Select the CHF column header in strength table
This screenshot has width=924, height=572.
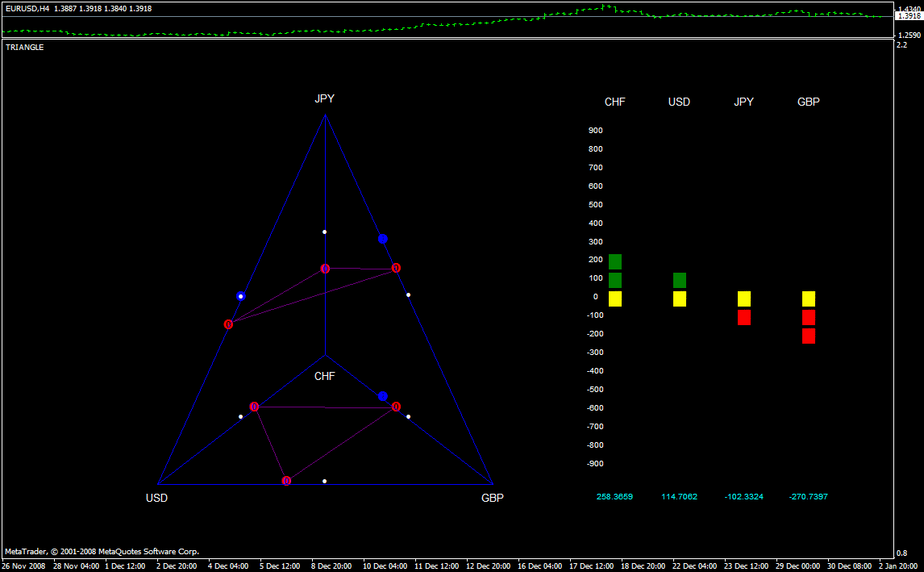614,102
